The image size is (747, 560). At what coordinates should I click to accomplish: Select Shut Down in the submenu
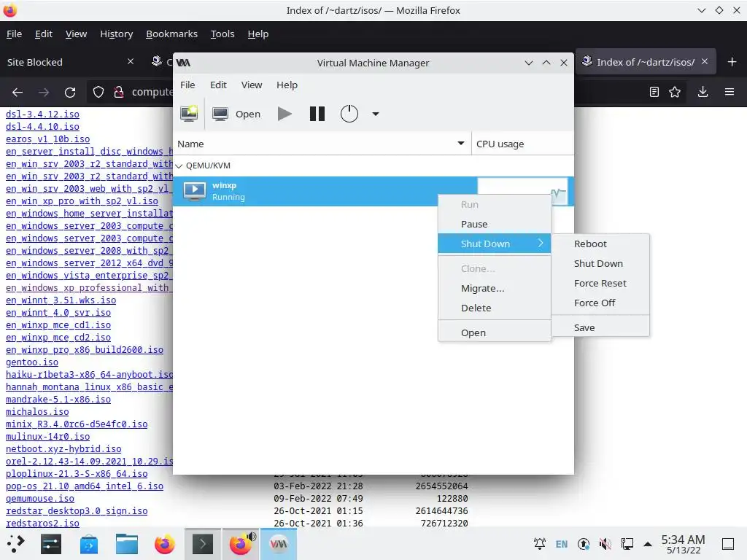point(600,263)
